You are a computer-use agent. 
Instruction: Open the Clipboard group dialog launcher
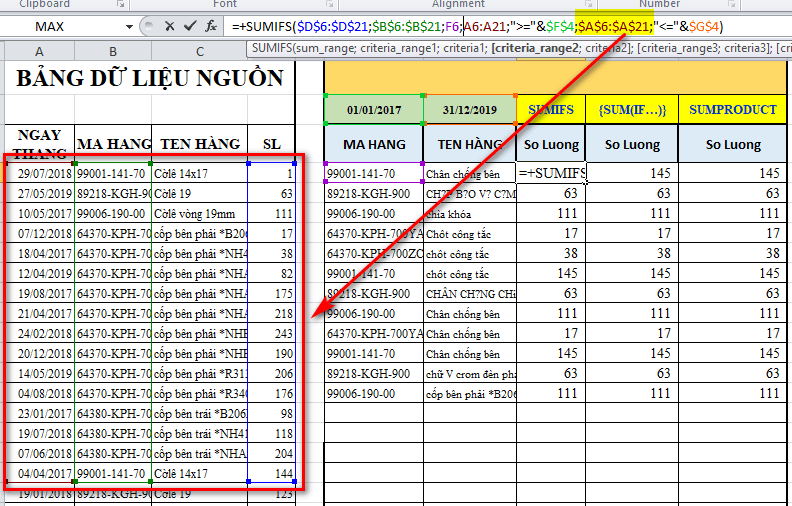pos(119,5)
